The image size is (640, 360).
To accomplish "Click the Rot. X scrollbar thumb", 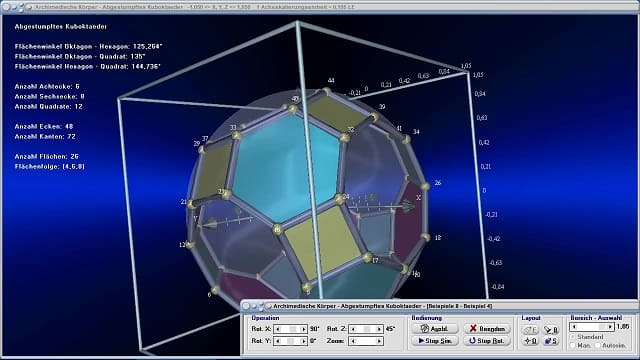I will (x=292, y=329).
